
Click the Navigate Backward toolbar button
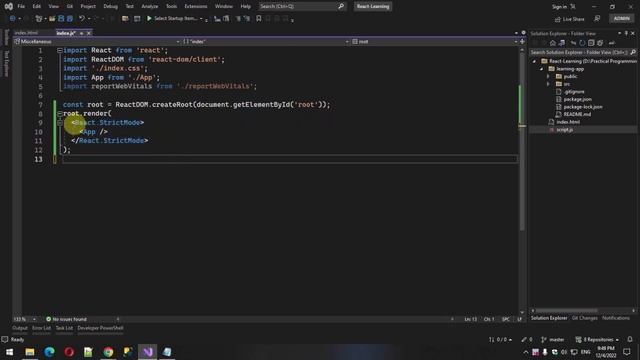point(13,18)
